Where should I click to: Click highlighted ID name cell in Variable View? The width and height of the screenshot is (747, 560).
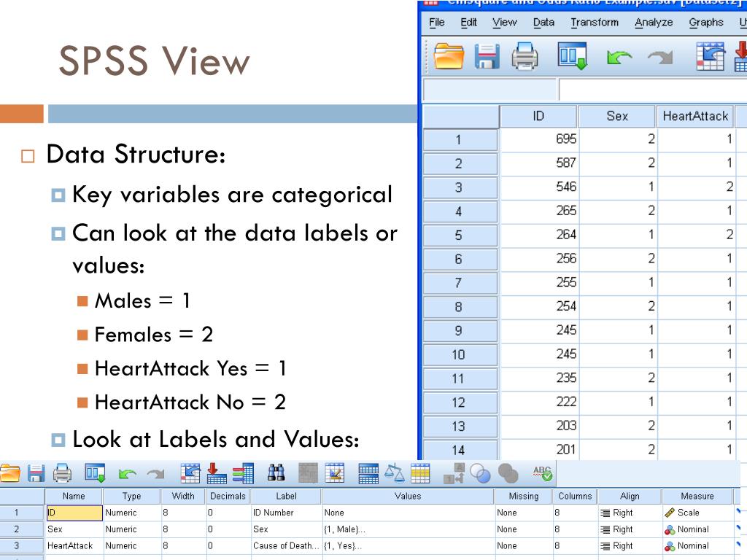click(74, 513)
